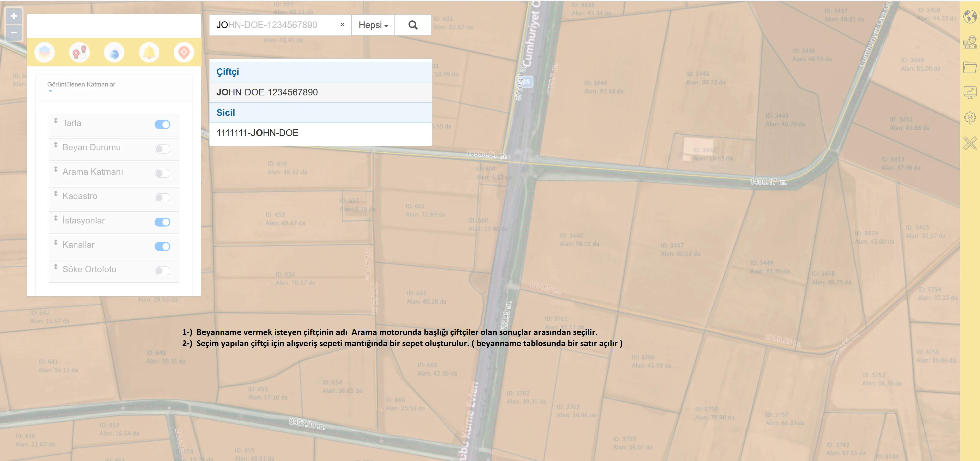The image size is (980, 461).
Task: Clear the search text with the X
Action: [342, 25]
